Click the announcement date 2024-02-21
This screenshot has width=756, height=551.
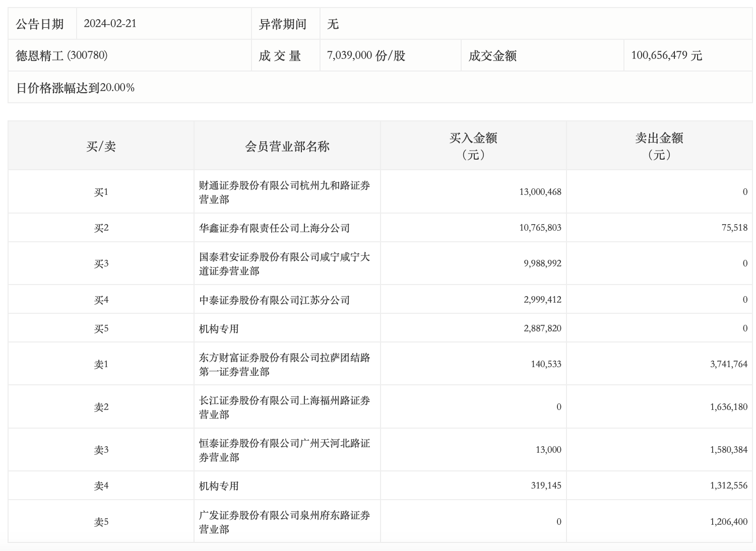[110, 24]
